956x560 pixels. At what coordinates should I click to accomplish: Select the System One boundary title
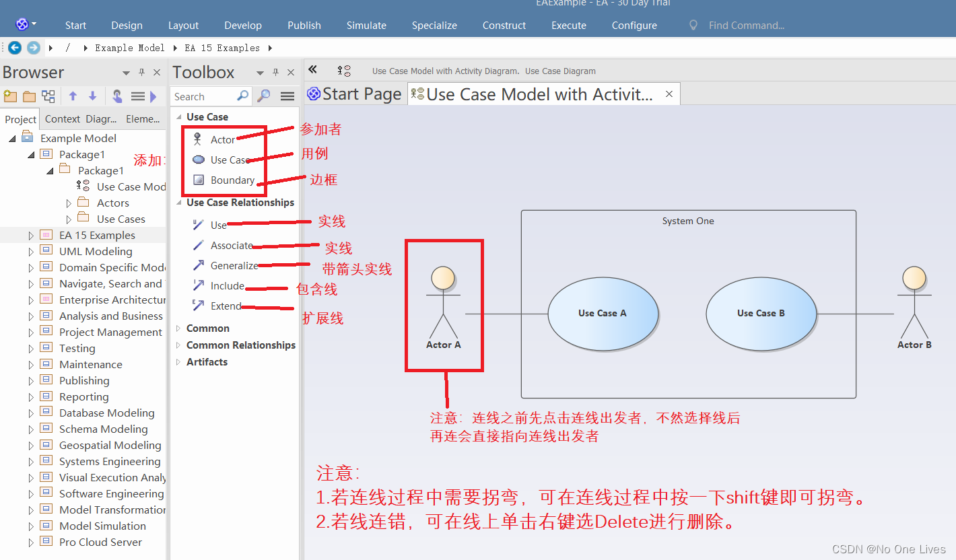[688, 221]
